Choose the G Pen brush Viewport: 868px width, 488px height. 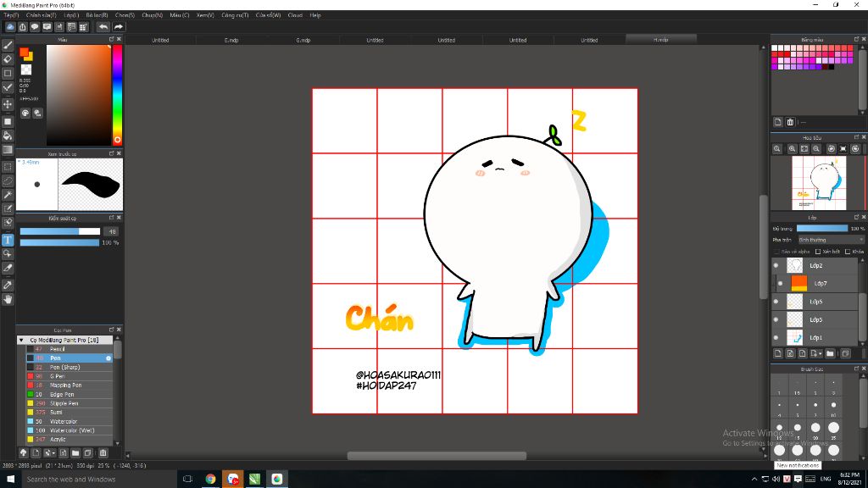coord(56,376)
